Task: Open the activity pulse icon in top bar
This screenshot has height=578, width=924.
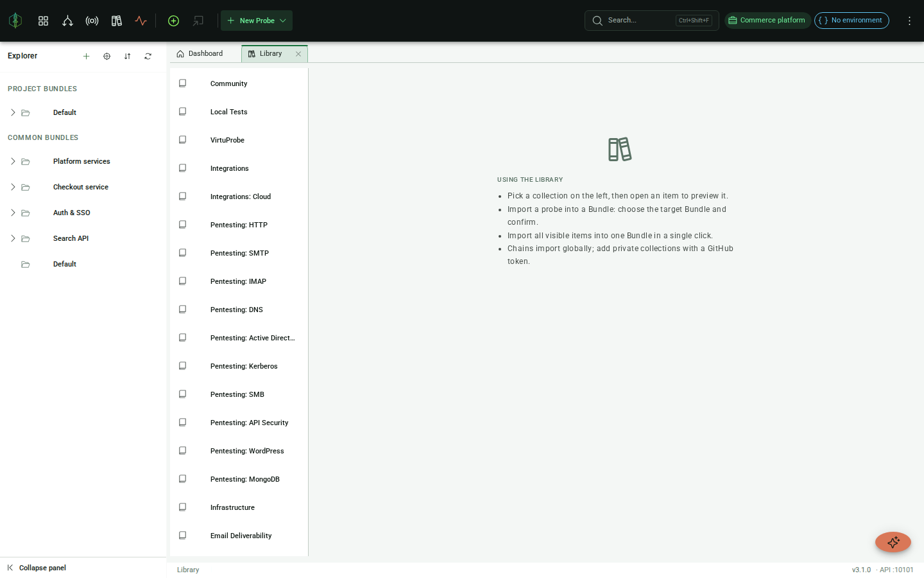Action: point(141,21)
